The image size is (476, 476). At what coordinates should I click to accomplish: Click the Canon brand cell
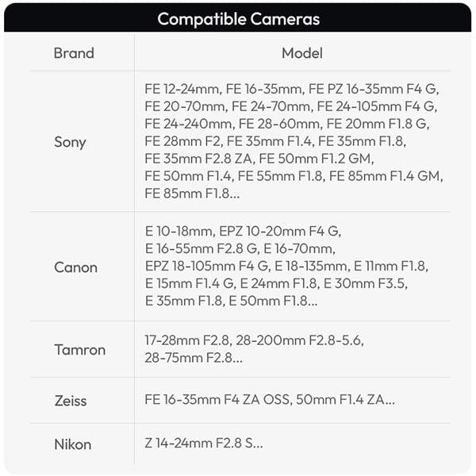(75, 267)
